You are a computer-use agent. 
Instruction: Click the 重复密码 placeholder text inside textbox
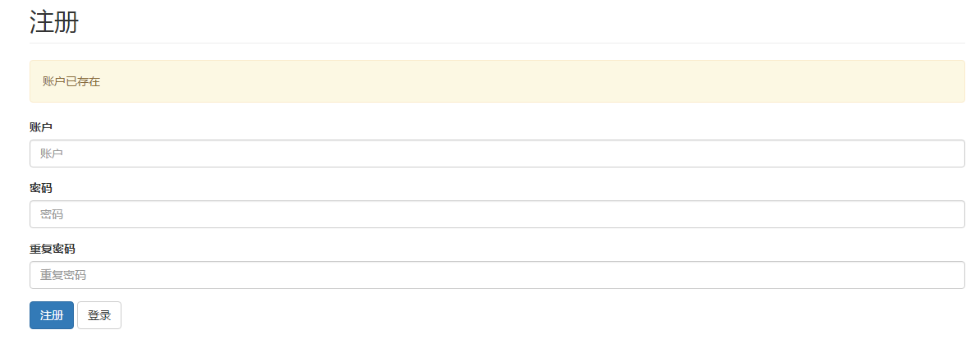(63, 275)
